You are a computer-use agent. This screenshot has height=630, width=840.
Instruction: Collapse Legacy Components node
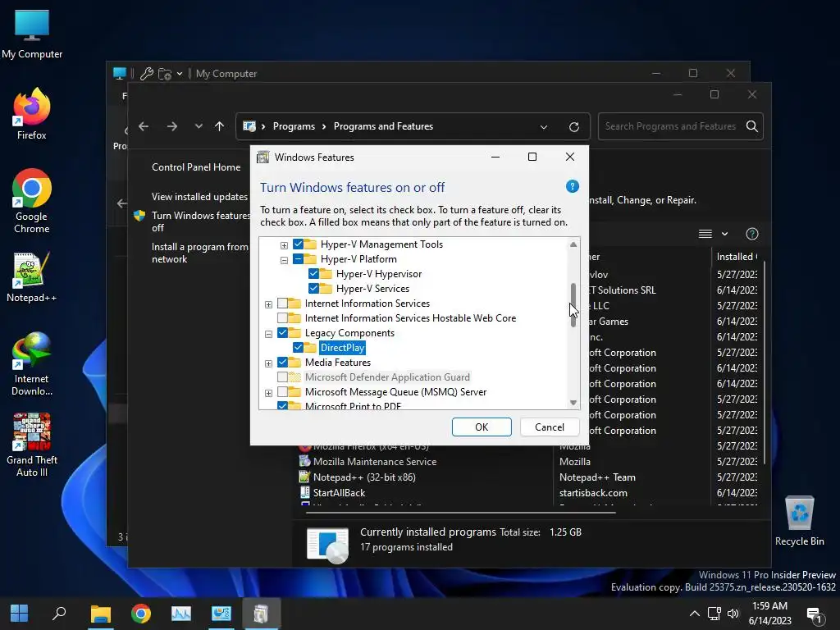(269, 334)
